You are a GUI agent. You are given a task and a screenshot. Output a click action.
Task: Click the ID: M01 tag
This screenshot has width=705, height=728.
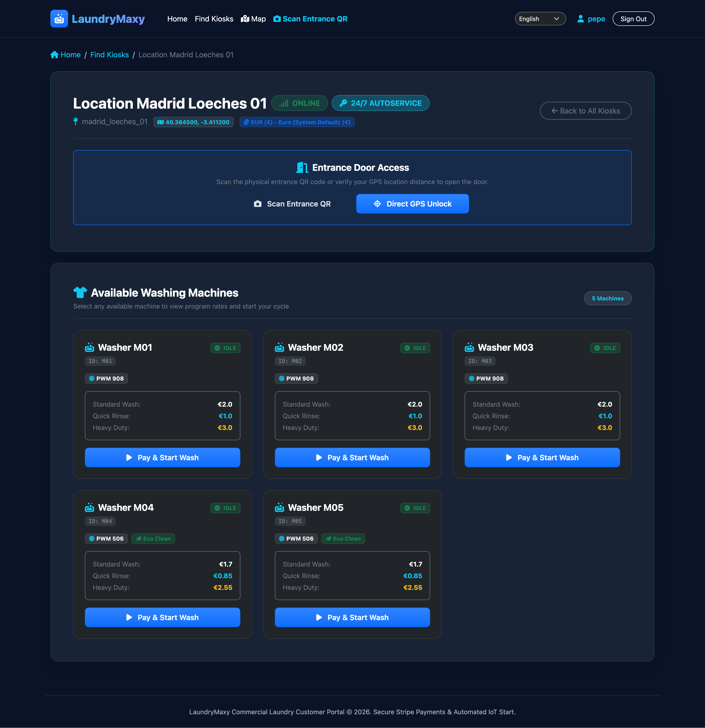[100, 361]
